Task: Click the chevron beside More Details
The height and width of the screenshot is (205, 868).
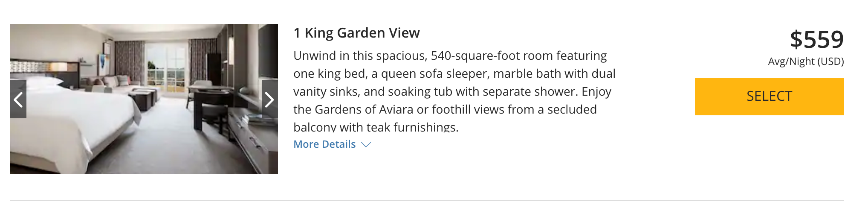Action: (x=366, y=145)
